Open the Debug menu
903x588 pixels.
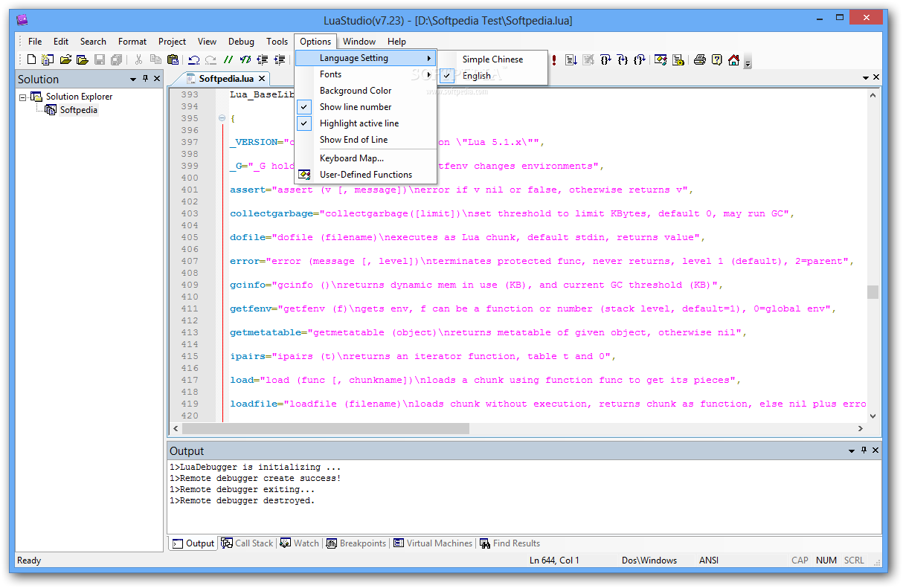tap(241, 42)
